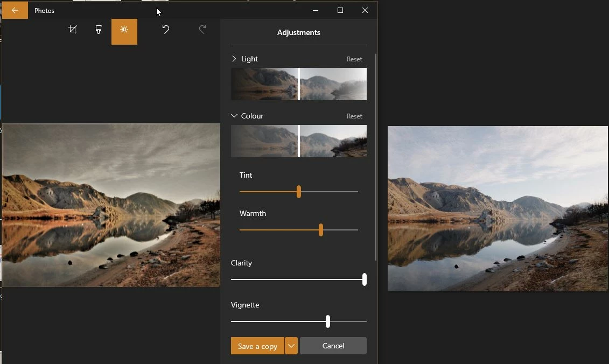Expand the Light section chevron
Image resolution: width=609 pixels, height=364 pixels.
tap(234, 59)
